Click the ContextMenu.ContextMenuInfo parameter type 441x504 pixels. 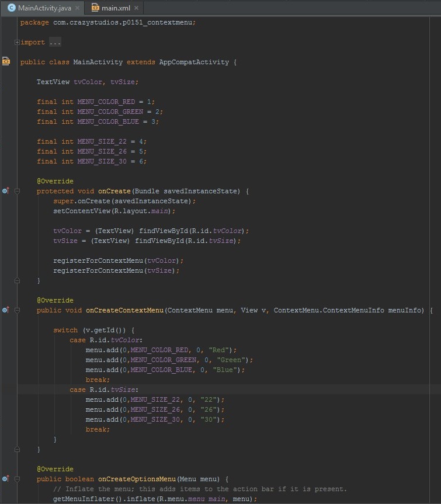[329, 310]
